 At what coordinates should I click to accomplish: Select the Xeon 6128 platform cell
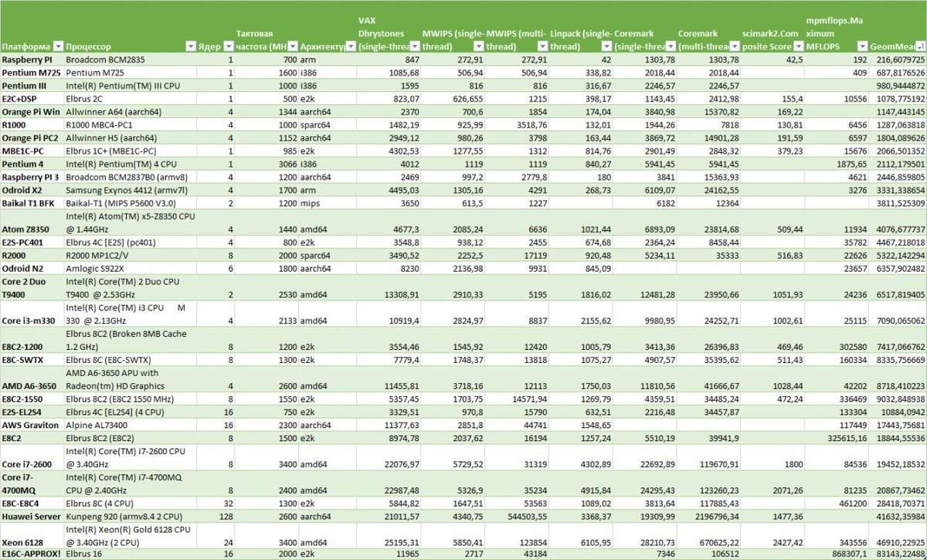coord(32,536)
